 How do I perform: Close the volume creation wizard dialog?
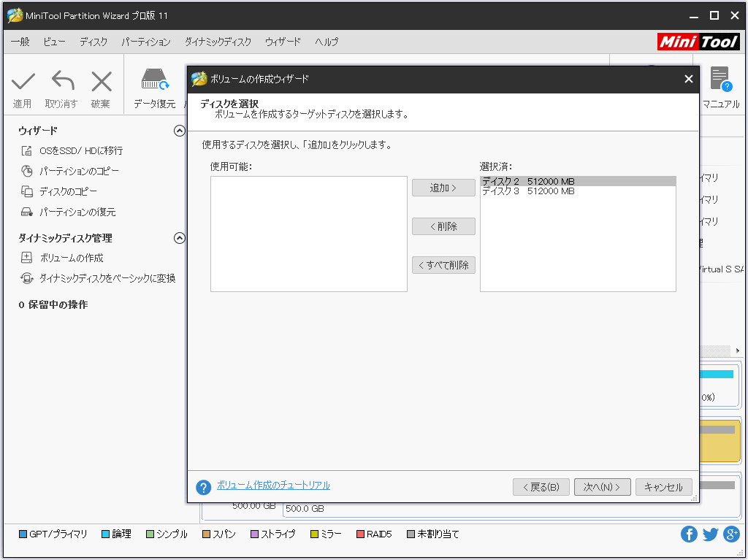click(688, 79)
